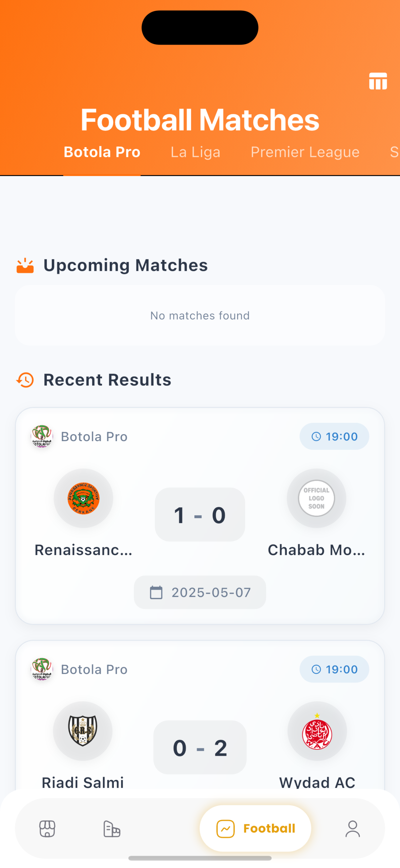400x868 pixels.
Task: Tap the Renaissance Berkane team logo
Action: 83,498
